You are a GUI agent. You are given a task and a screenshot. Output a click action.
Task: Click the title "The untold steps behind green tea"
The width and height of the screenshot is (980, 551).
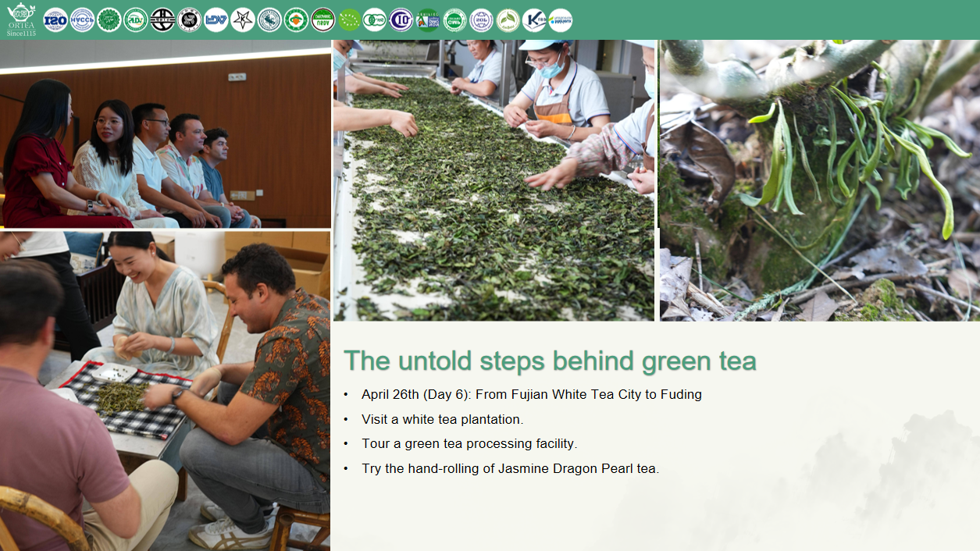pos(550,361)
